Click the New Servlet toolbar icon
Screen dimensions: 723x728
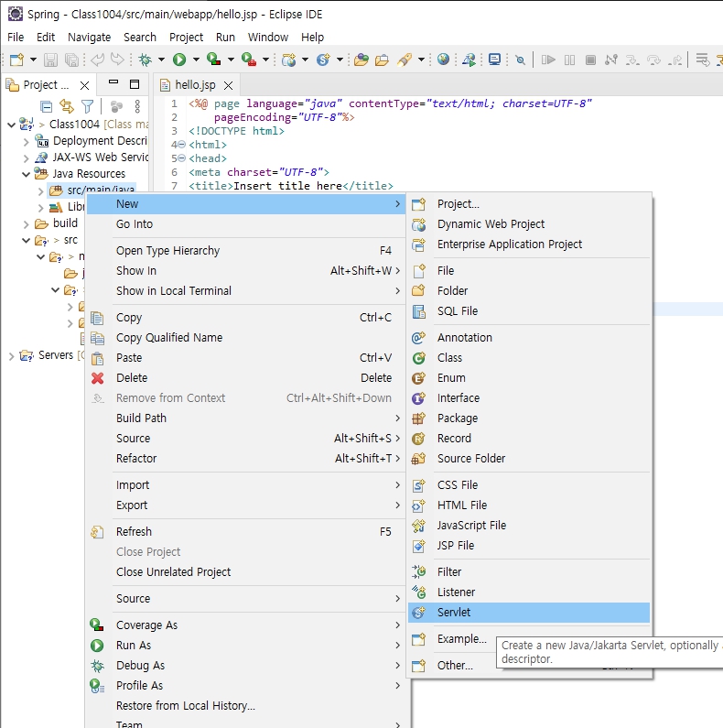tap(323, 60)
